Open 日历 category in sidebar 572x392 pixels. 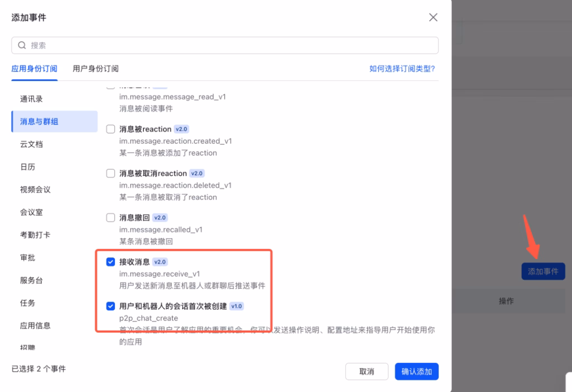coord(27,167)
